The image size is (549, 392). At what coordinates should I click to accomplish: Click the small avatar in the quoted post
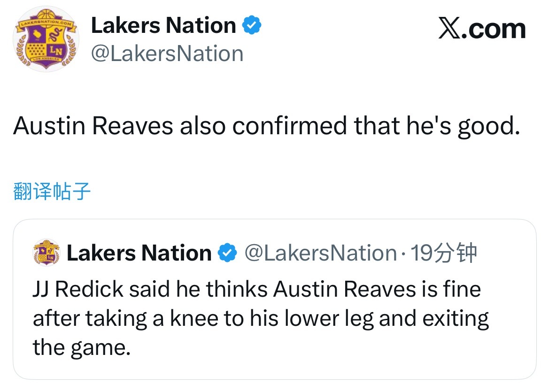pyautogui.click(x=46, y=254)
